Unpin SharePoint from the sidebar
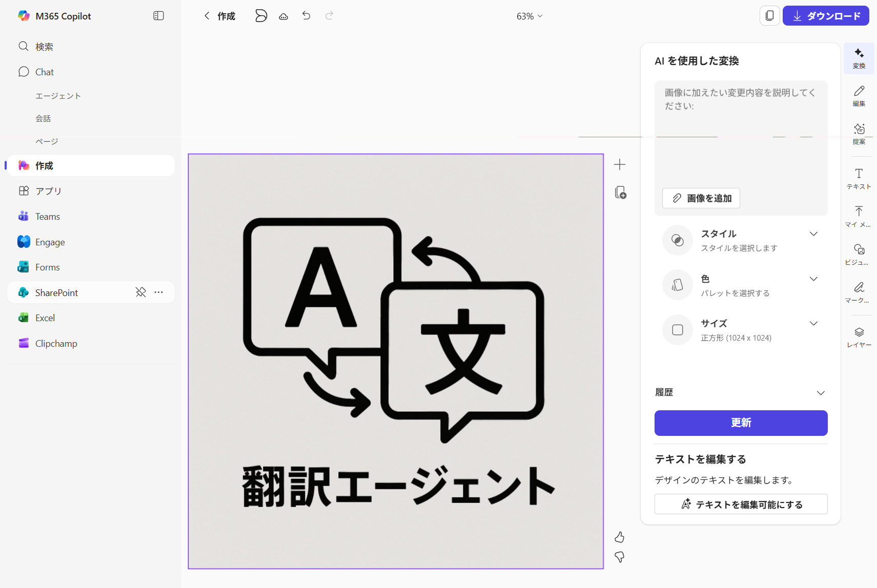The height and width of the screenshot is (588, 877). click(x=140, y=292)
